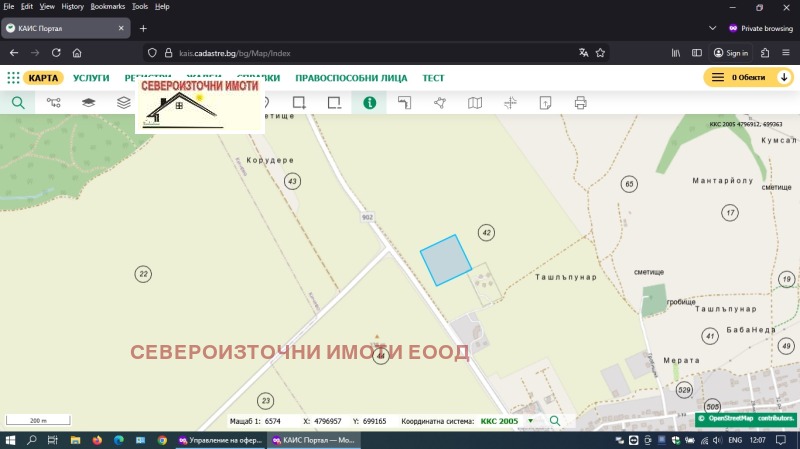Select the КАРТА navigation tab
The image size is (800, 449).
pyautogui.click(x=43, y=78)
